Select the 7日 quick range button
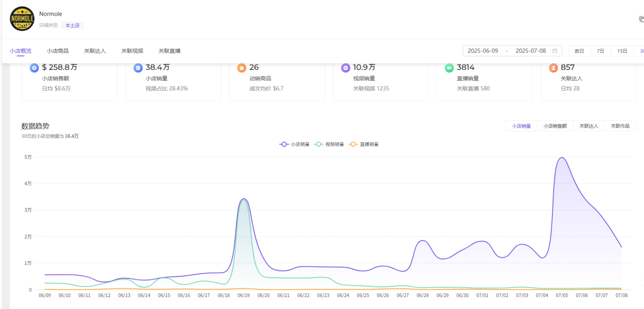Image resolution: width=644 pixels, height=309 pixels. 600,51
